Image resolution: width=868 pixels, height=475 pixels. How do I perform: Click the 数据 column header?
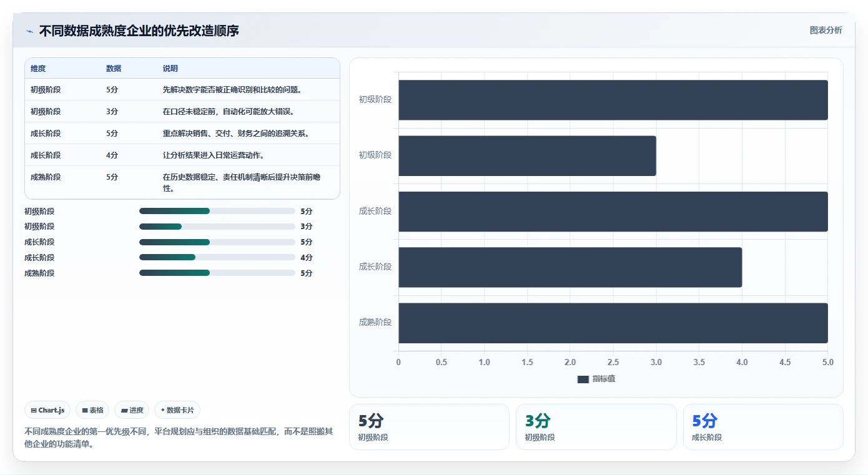[114, 69]
